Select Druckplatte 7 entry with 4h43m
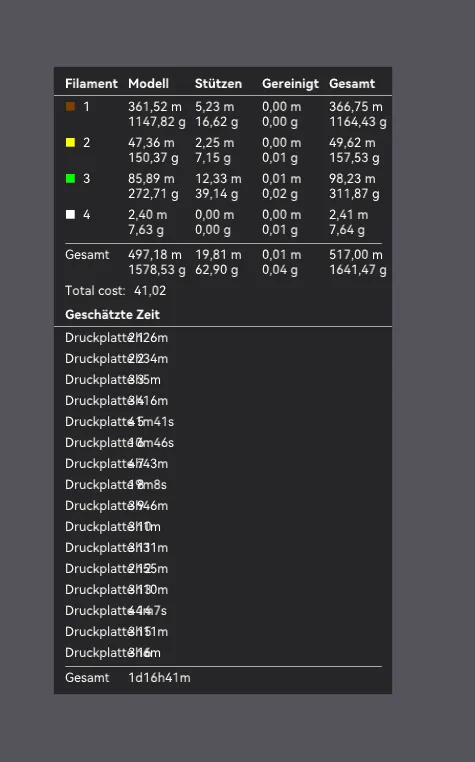475x762 pixels. coord(117,464)
